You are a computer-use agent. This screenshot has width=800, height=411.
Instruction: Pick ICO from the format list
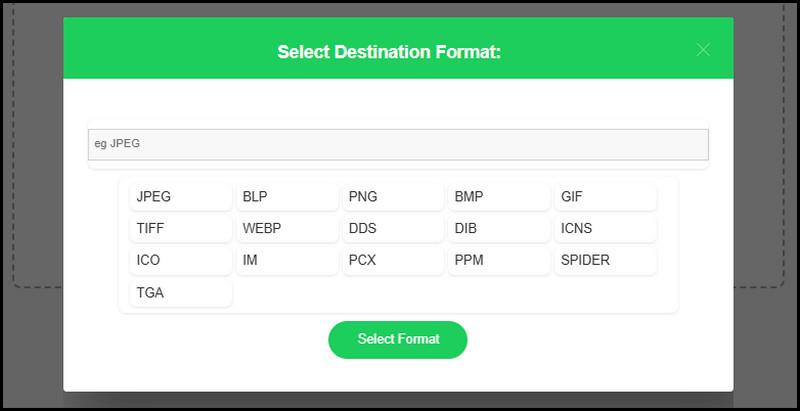click(181, 261)
